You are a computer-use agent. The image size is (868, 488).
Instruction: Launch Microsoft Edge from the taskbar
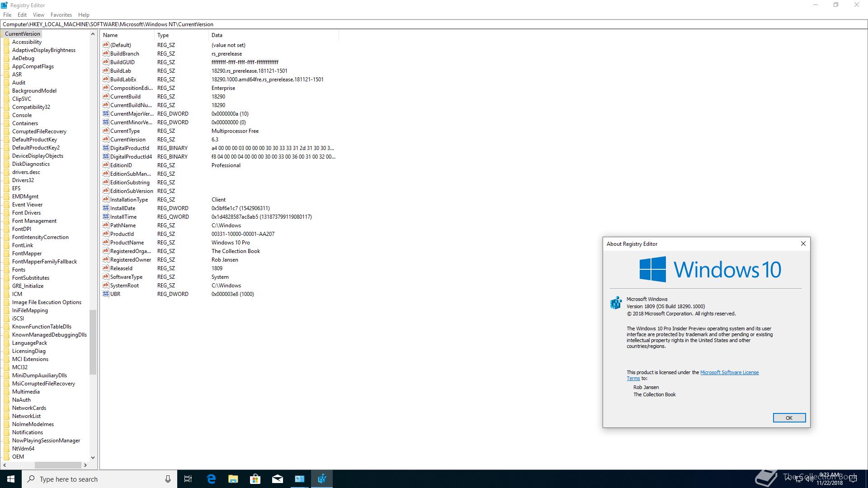coord(211,479)
